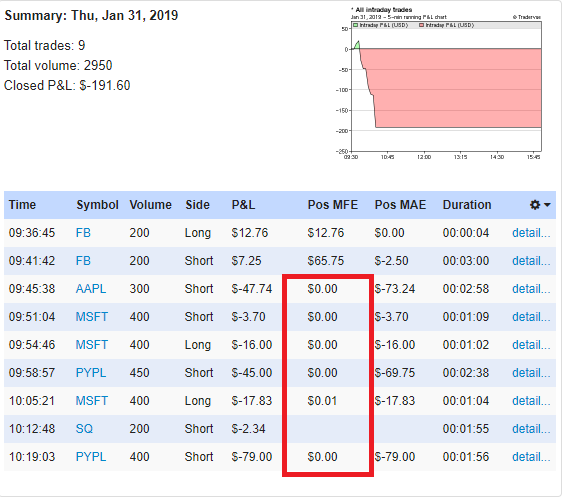Open MSFT symbol link in 10:05:21 row
Viewport: 563px width, 501px height.
[x=92, y=401]
